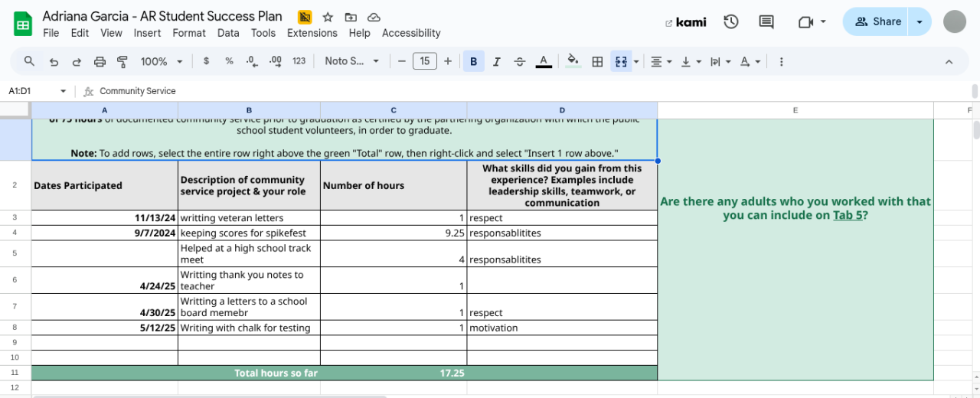Toggle strikethrough formatting
The height and width of the screenshot is (398, 980).
coord(520,61)
